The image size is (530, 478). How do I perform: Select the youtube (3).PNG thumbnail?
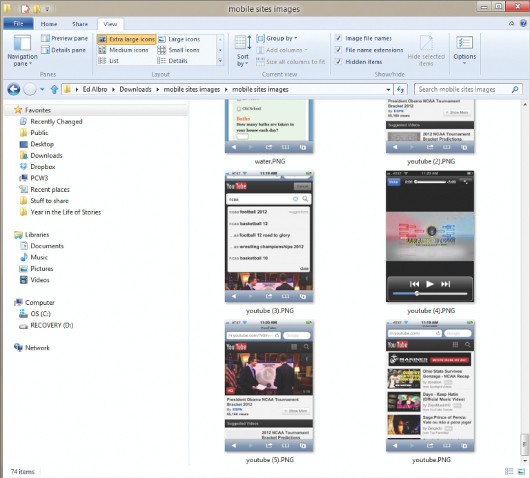pyautogui.click(x=269, y=236)
